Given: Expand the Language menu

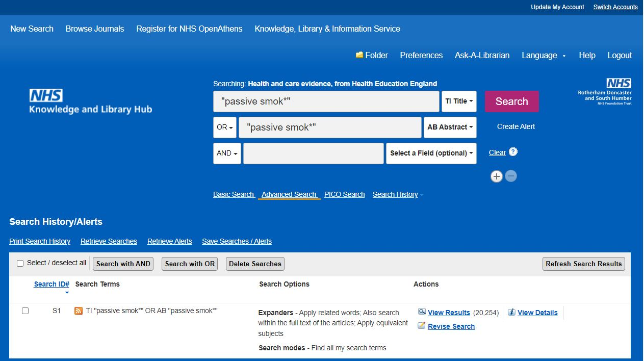Looking at the screenshot, I should (x=544, y=56).
